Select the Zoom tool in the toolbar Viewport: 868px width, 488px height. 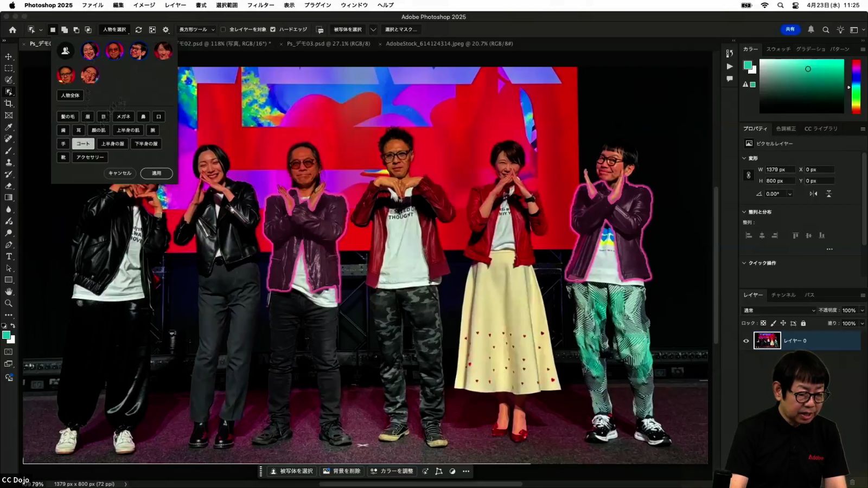9,304
